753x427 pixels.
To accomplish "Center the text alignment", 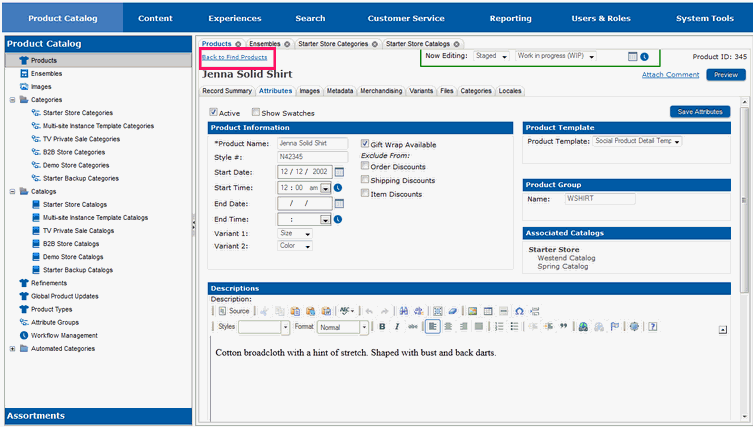I will point(448,327).
